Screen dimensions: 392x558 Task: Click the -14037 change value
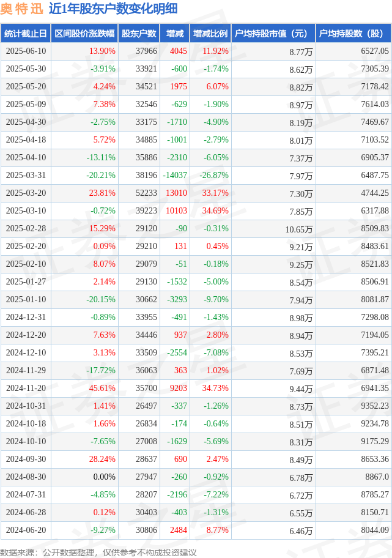[175, 175]
